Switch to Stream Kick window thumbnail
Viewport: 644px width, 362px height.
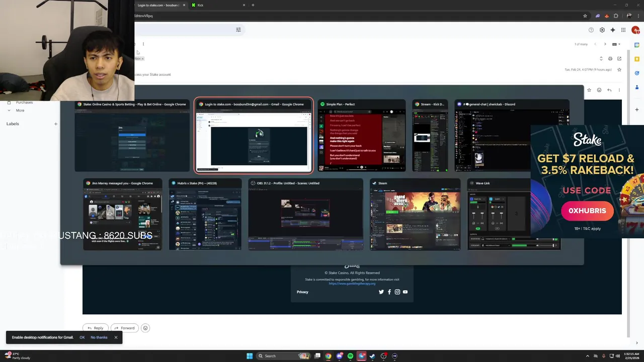430,136
